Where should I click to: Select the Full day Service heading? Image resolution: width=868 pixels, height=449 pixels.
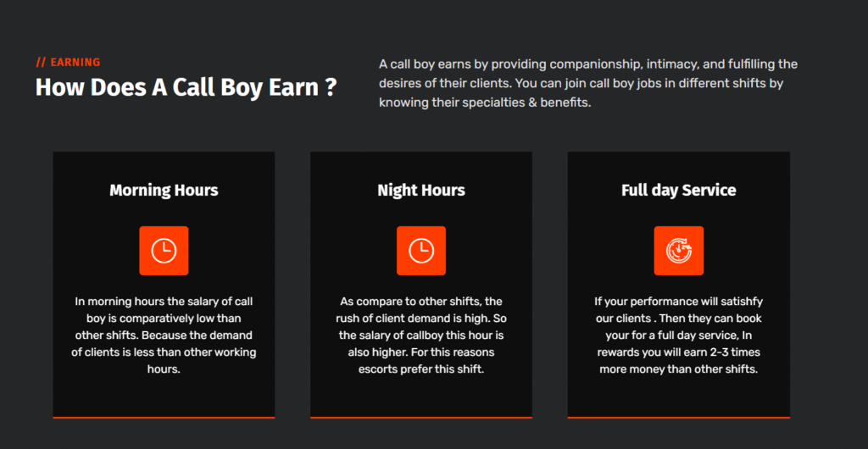pyautogui.click(x=679, y=191)
